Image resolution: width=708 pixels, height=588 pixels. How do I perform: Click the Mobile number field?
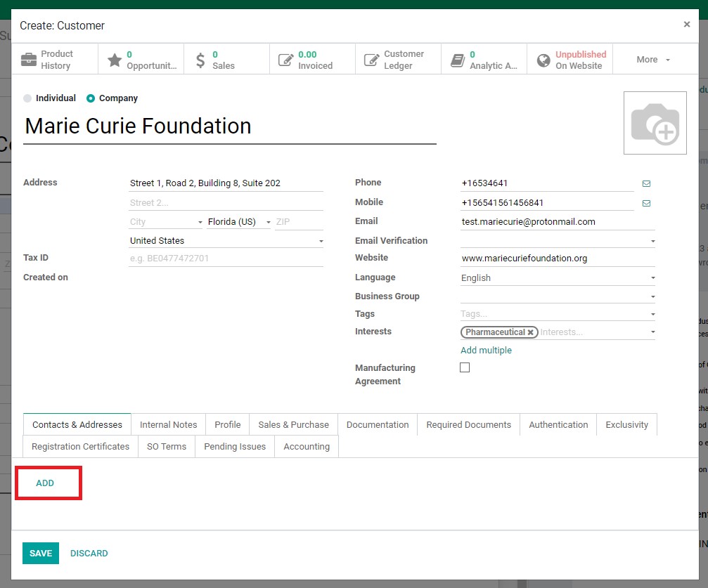[x=547, y=202]
